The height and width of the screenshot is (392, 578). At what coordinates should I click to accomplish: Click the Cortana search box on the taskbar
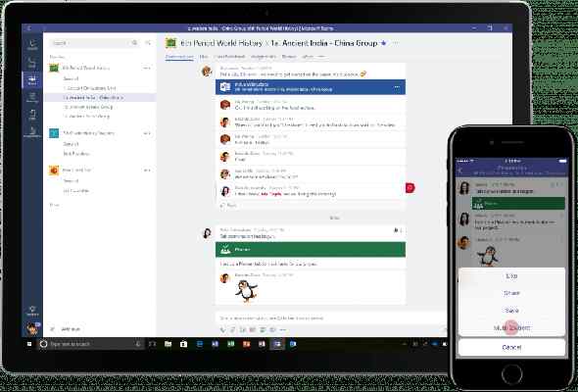[x=91, y=344]
